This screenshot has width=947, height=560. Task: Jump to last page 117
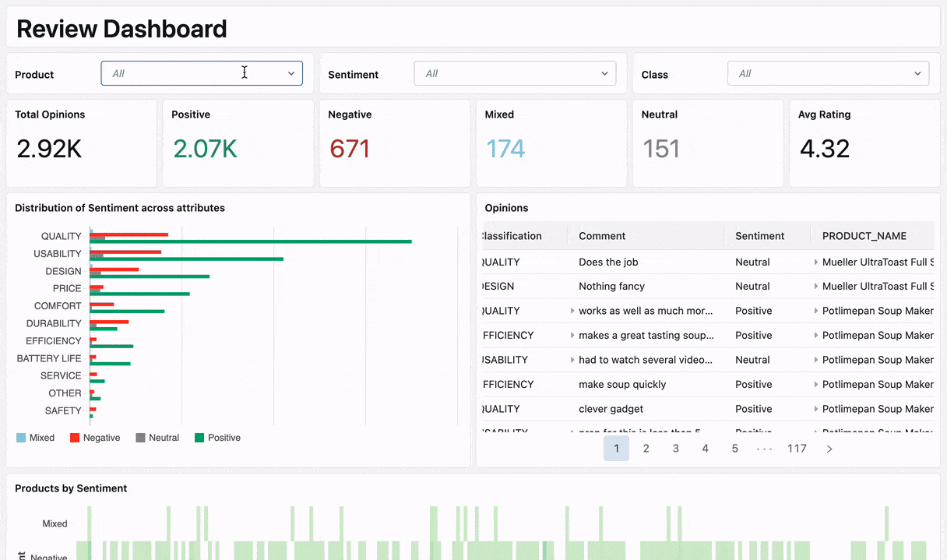[x=797, y=449]
